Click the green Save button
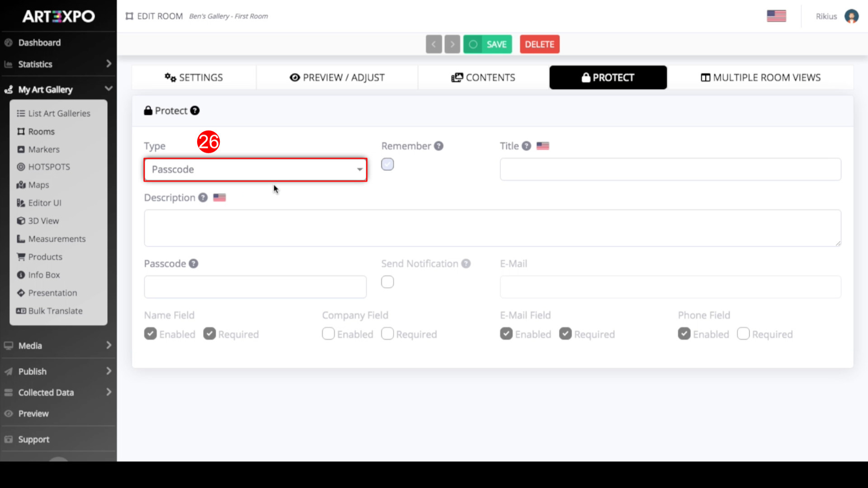Image resolution: width=868 pixels, height=488 pixels. point(487,44)
